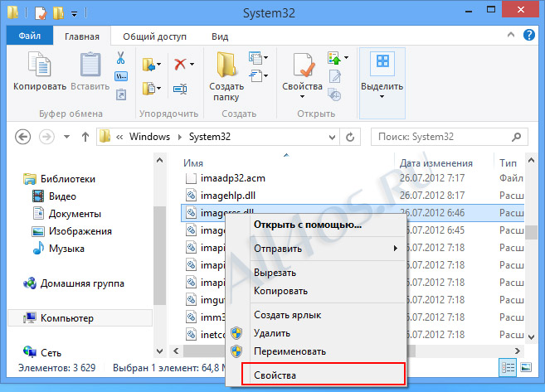Click the Rename icon in ribbon
The image size is (545, 392).
180,89
